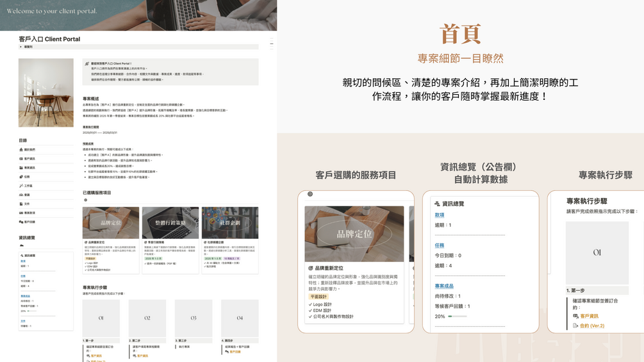644x362 pixels.
Task: Click the view icon atop the enlarged service card
Action: pyautogui.click(x=310, y=194)
